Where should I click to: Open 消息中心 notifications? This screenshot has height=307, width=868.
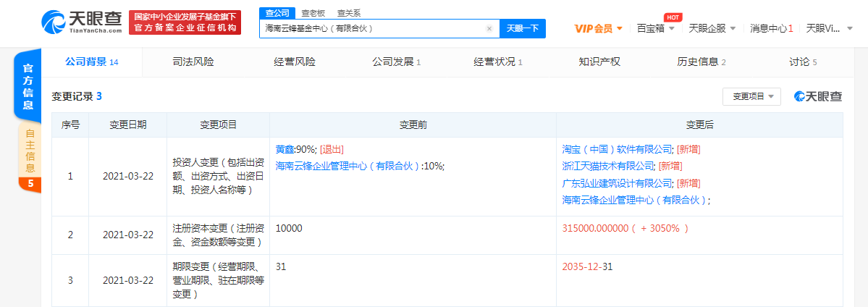tap(771, 29)
